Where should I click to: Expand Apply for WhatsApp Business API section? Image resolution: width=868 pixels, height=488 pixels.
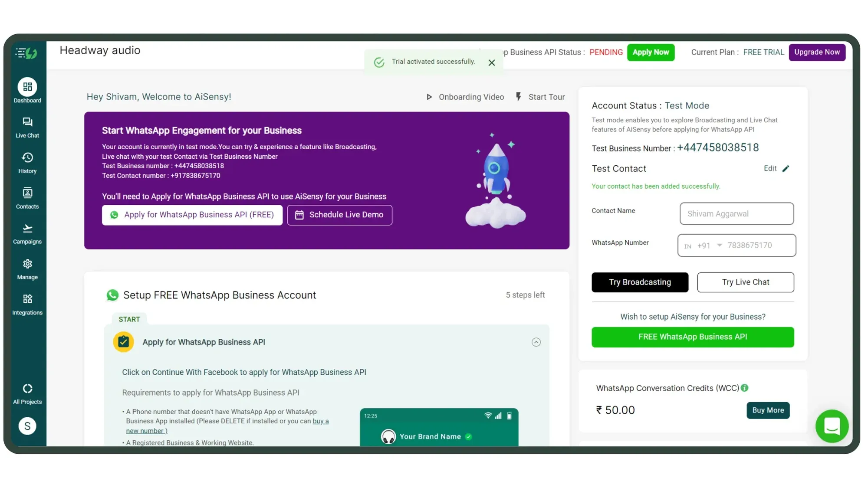(535, 342)
